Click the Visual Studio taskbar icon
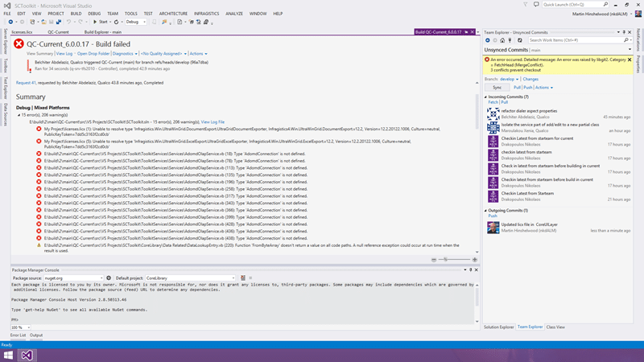The height and width of the screenshot is (362, 644). point(27,355)
